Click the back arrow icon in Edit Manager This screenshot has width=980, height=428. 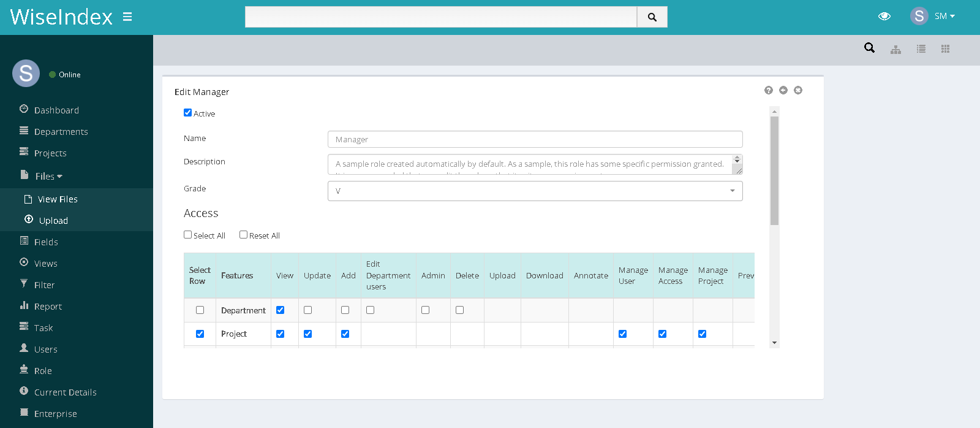(783, 90)
